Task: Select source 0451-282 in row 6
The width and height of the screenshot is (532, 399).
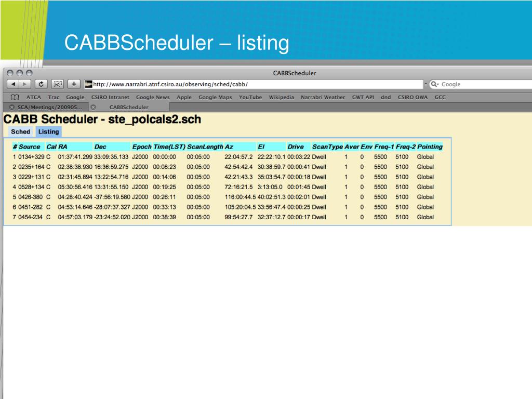Action: (x=30, y=207)
